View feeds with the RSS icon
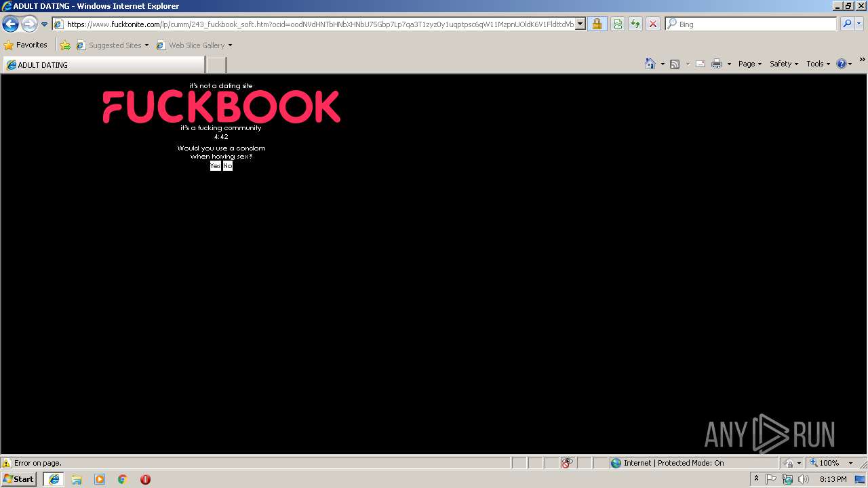The image size is (868, 488). coord(675,64)
